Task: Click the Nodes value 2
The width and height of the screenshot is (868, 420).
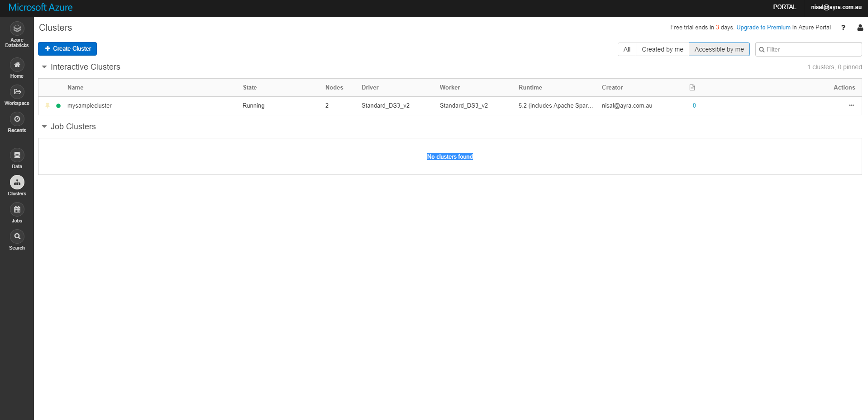Action: point(327,106)
